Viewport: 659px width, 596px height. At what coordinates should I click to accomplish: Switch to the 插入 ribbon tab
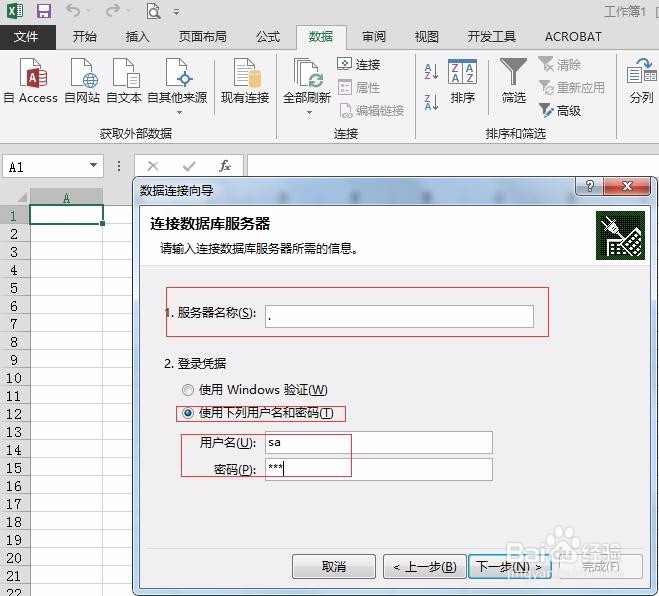click(x=137, y=37)
